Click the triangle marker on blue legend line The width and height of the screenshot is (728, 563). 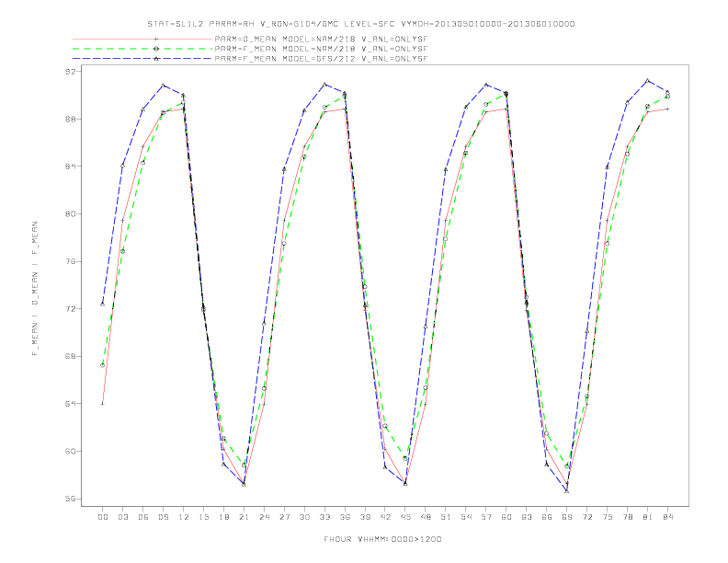156,59
